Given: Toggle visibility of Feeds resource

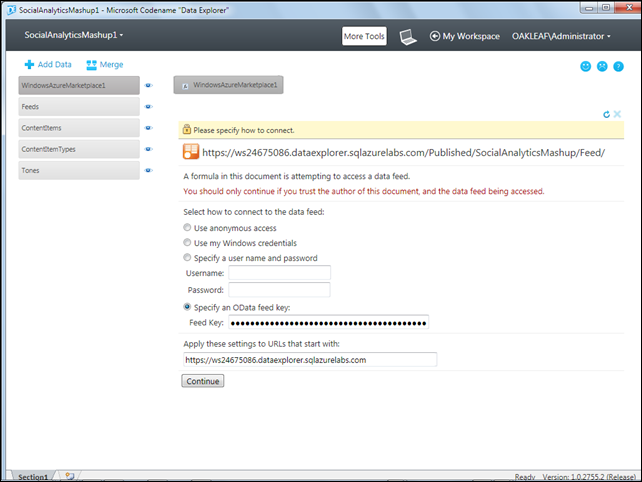Looking at the screenshot, I should pos(149,106).
